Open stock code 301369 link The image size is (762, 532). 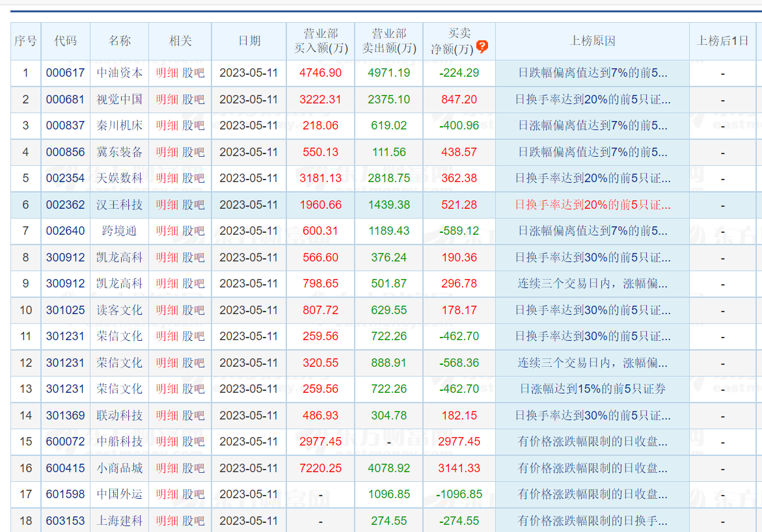click(66, 416)
